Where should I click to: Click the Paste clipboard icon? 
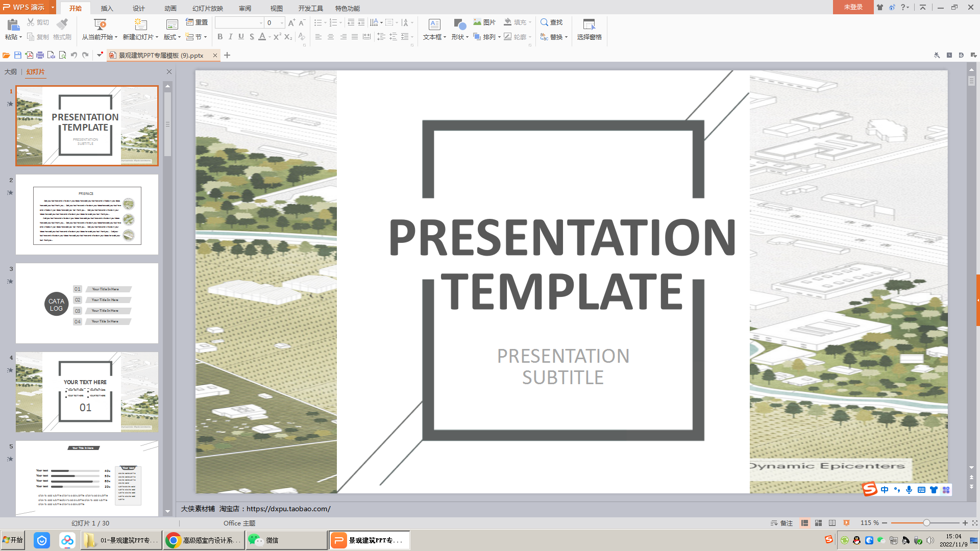pos(13,24)
